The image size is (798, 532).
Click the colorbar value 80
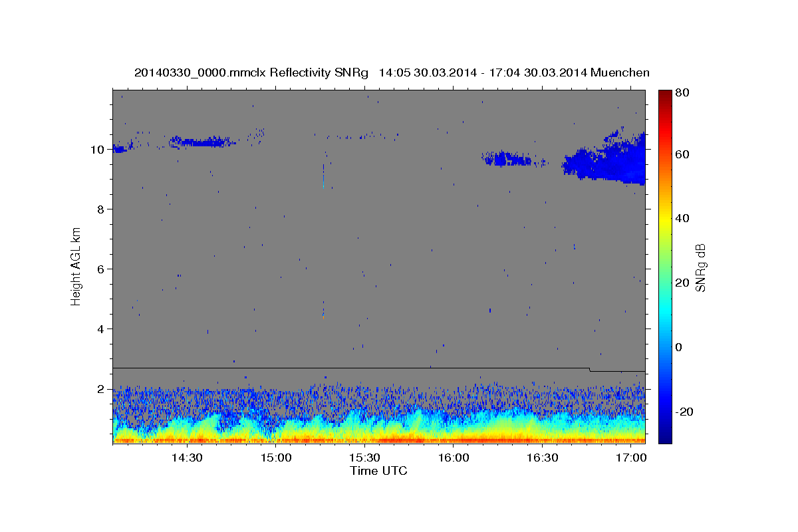pos(684,93)
